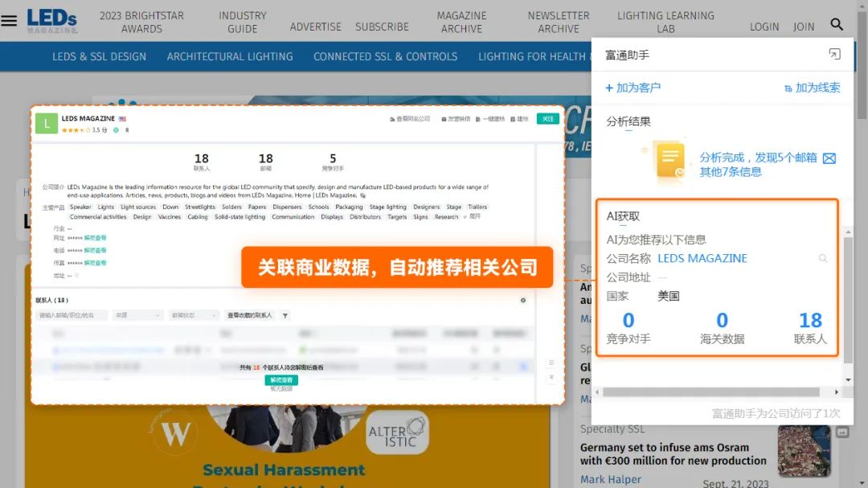Open Newsletter Archive

(x=559, y=23)
